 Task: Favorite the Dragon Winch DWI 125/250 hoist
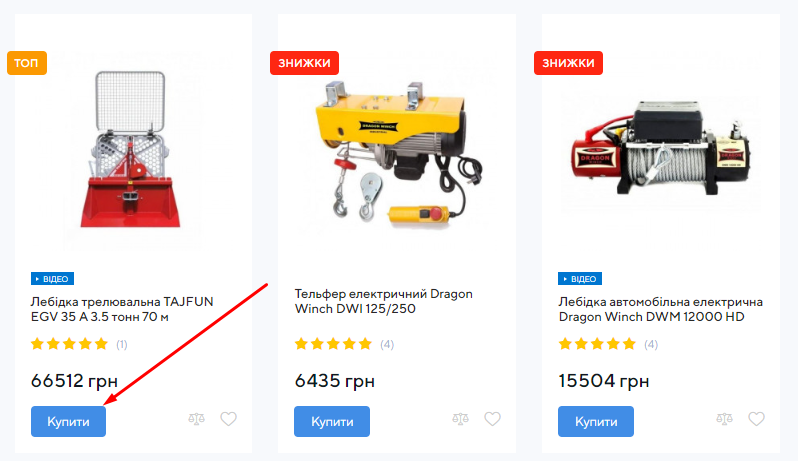492,419
